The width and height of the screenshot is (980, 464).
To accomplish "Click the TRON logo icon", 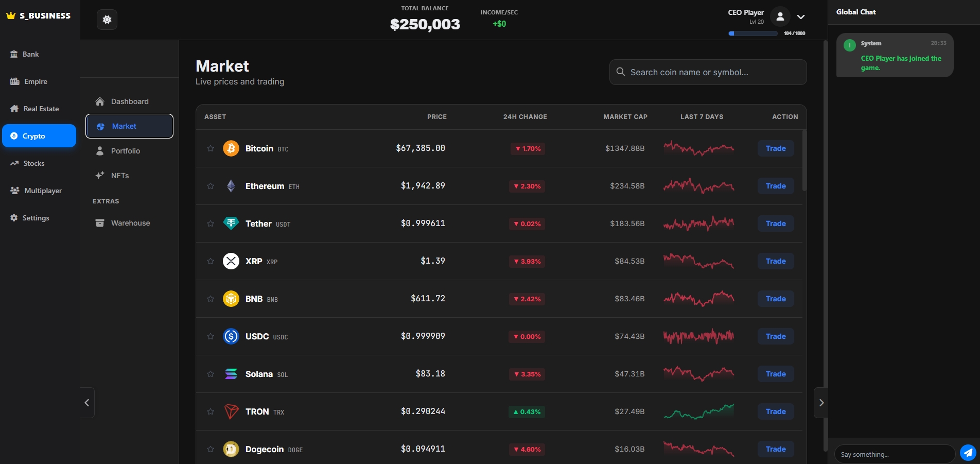I will (231, 411).
